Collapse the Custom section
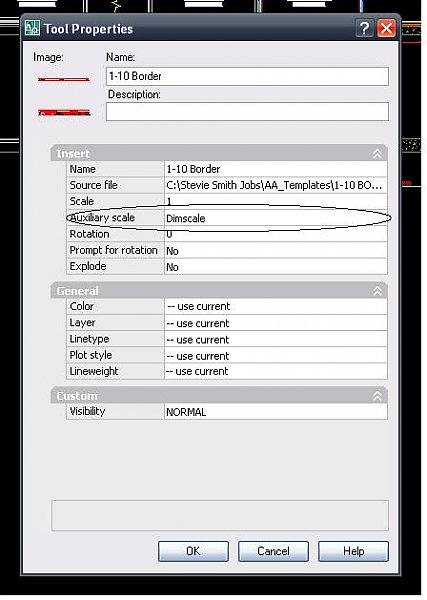 tap(377, 396)
